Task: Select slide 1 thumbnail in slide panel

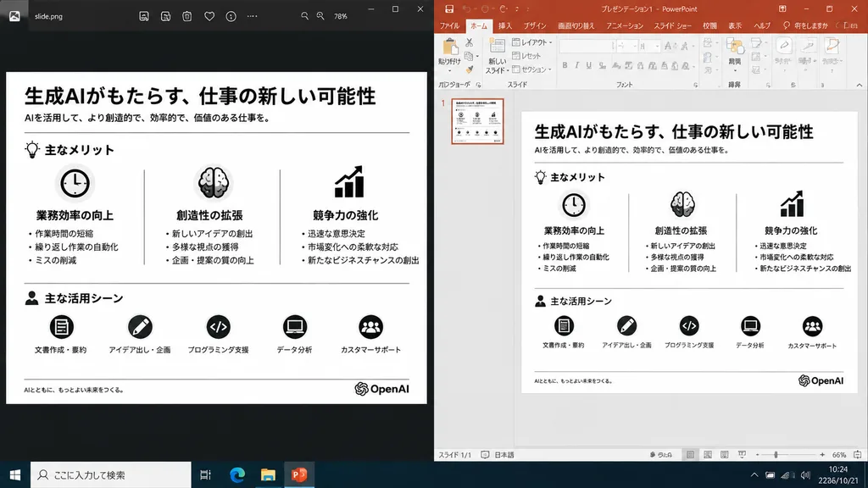Action: click(x=477, y=121)
